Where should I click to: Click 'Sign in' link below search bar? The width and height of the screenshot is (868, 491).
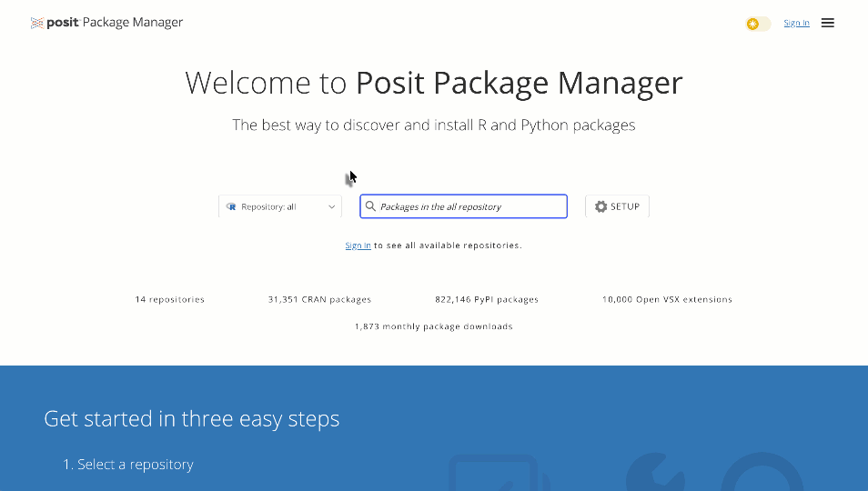[358, 245]
